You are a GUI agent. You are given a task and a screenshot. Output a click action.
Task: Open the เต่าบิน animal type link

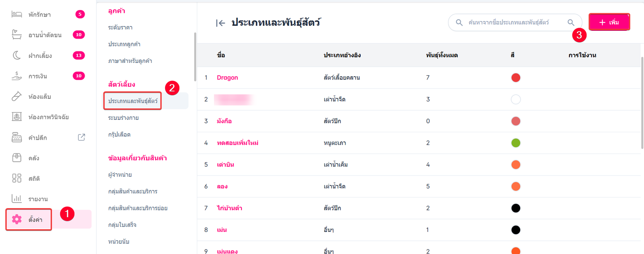click(x=226, y=164)
